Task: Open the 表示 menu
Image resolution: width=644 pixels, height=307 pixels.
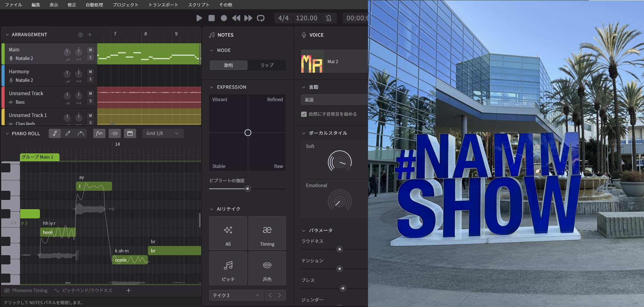Action: coord(54,5)
